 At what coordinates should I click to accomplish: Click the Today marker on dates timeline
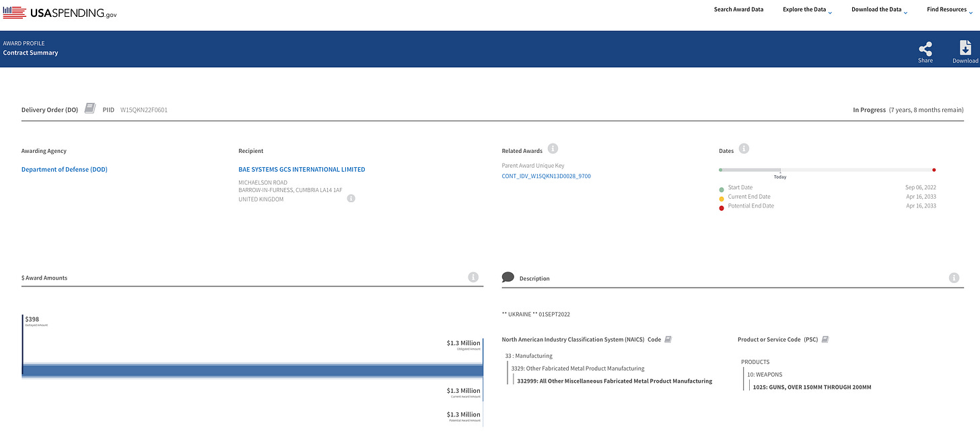coord(780,177)
